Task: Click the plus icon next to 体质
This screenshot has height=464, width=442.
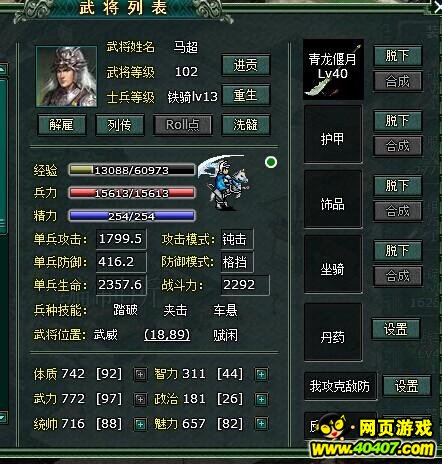Action: (140, 374)
